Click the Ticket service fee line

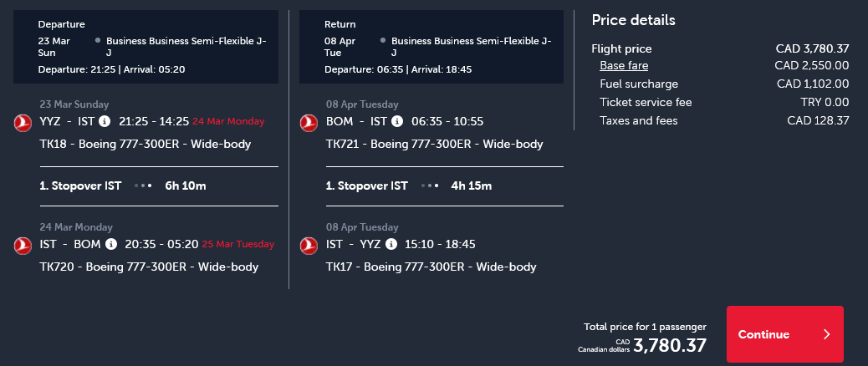[724, 102]
